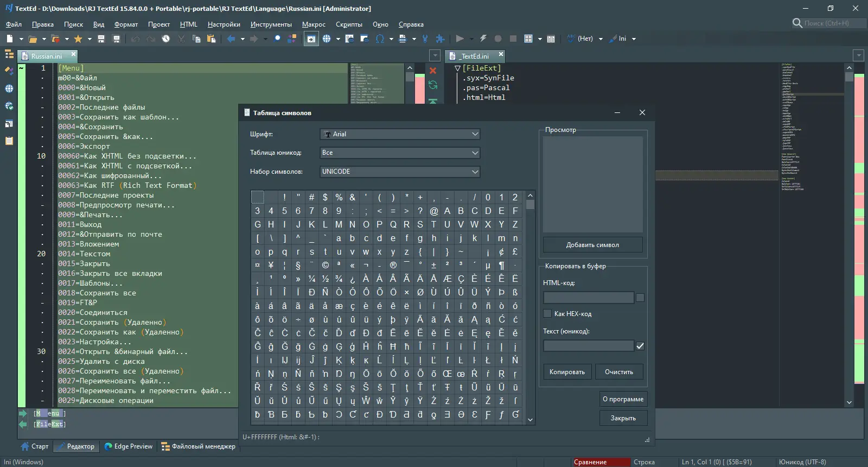This screenshot has height=467, width=868.
Task: Click the Закрыть button
Action: 623,418
